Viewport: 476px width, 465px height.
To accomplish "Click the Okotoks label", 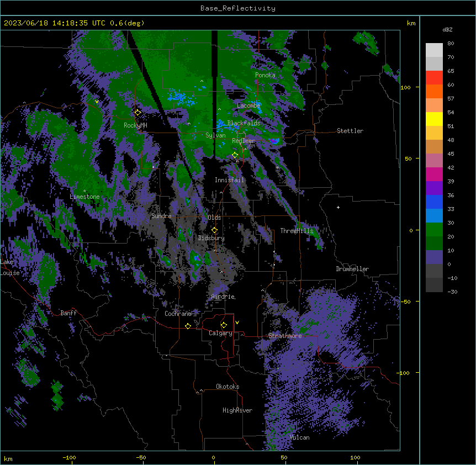I will (x=228, y=387).
